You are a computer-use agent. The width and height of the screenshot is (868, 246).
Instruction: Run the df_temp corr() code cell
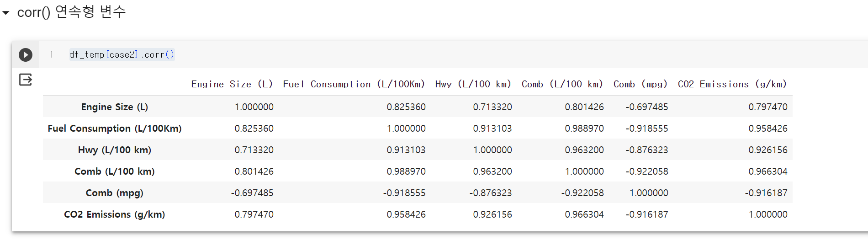tap(26, 55)
